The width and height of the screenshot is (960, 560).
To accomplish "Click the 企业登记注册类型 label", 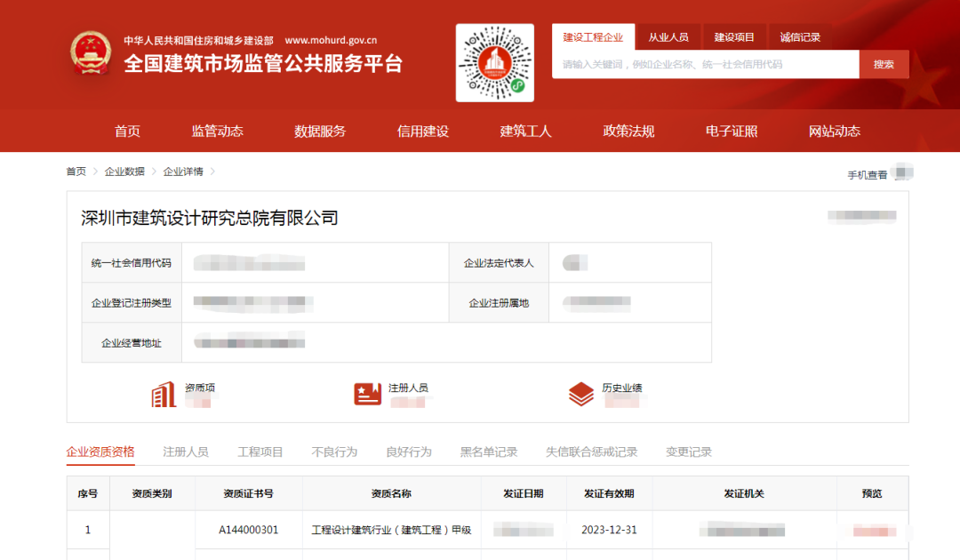I will 131,303.
